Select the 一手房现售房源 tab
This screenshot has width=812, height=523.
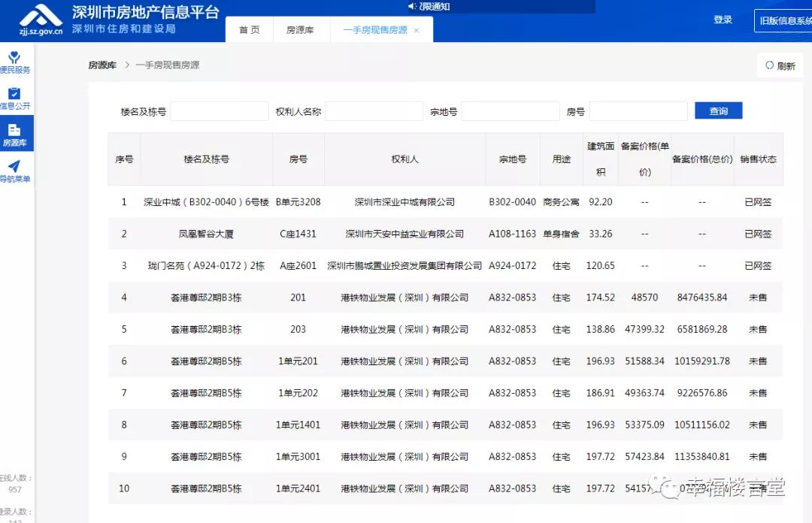pyautogui.click(x=375, y=30)
